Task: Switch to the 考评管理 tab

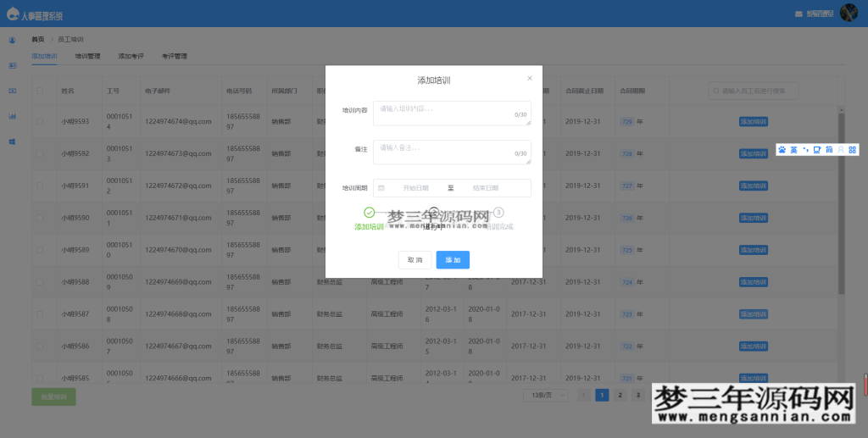Action: point(175,57)
